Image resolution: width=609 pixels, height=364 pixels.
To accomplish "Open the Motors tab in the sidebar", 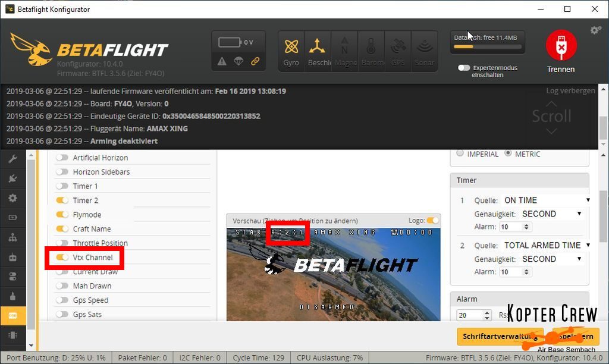I will [x=13, y=296].
